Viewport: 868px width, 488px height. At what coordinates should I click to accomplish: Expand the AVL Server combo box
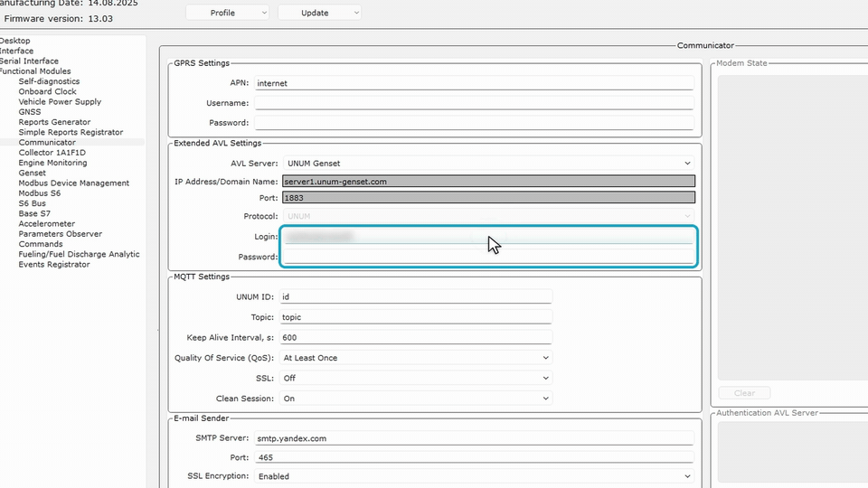tap(489, 164)
